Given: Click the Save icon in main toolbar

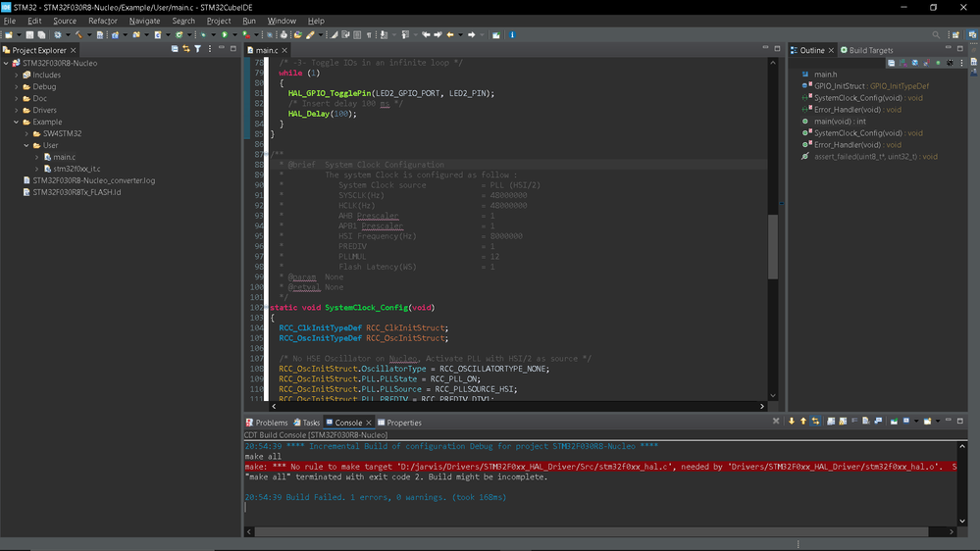Looking at the screenshot, I should point(29,35).
